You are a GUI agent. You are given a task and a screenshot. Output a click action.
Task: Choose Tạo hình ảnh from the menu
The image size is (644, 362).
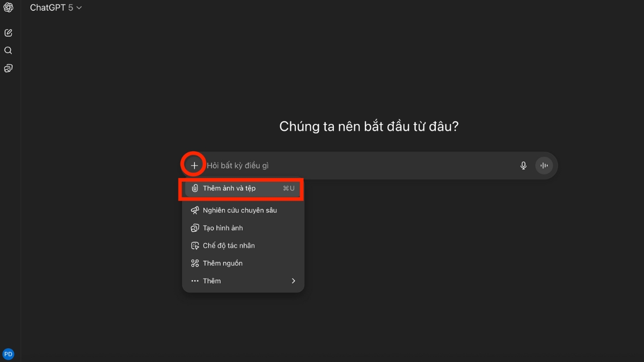(x=223, y=227)
